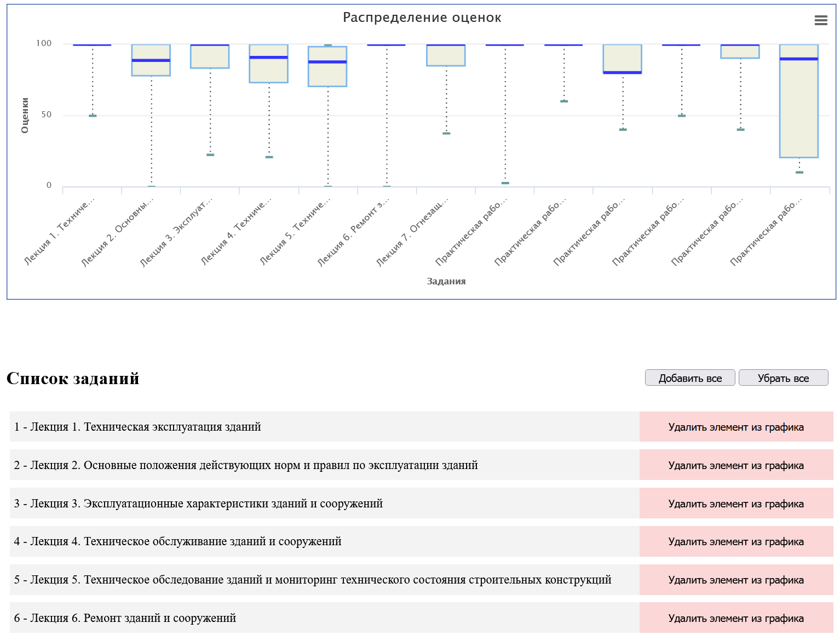Click the Лекция 5 box plot
Viewport: 840px width, 640px height.
click(327, 74)
